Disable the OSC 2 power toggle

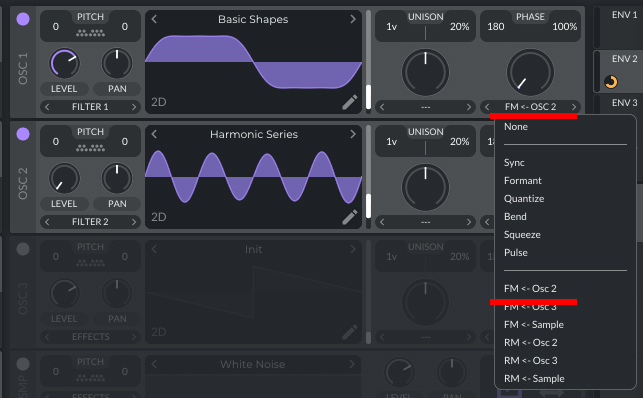[23, 134]
